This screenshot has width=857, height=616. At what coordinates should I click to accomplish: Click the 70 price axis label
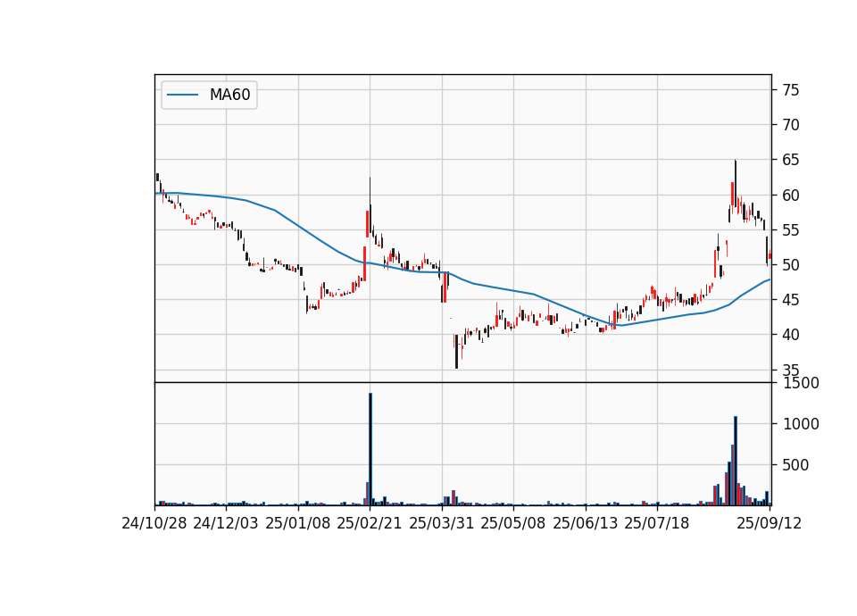pyautogui.click(x=791, y=125)
